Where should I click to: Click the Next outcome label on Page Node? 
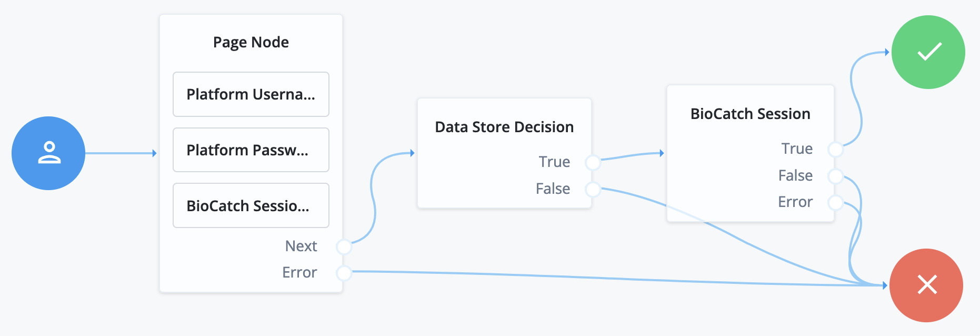point(301,246)
